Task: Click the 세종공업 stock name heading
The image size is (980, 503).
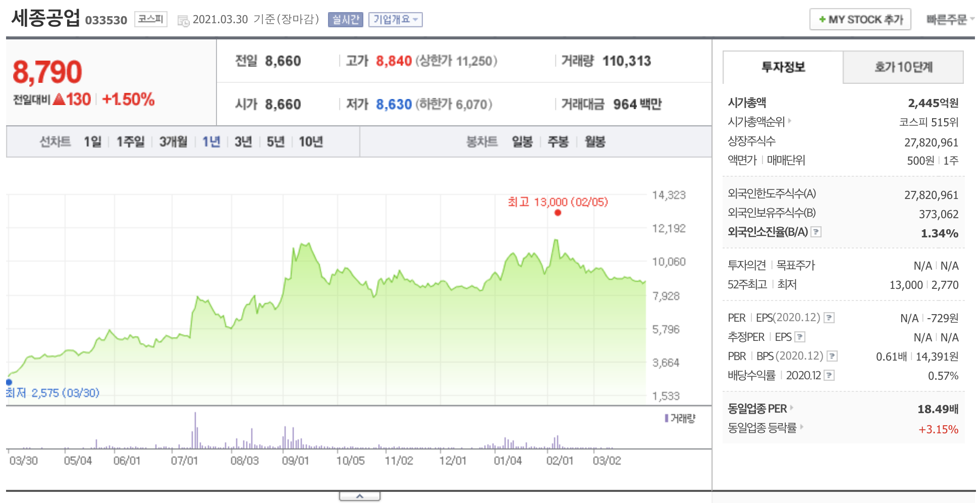Action: click(46, 18)
